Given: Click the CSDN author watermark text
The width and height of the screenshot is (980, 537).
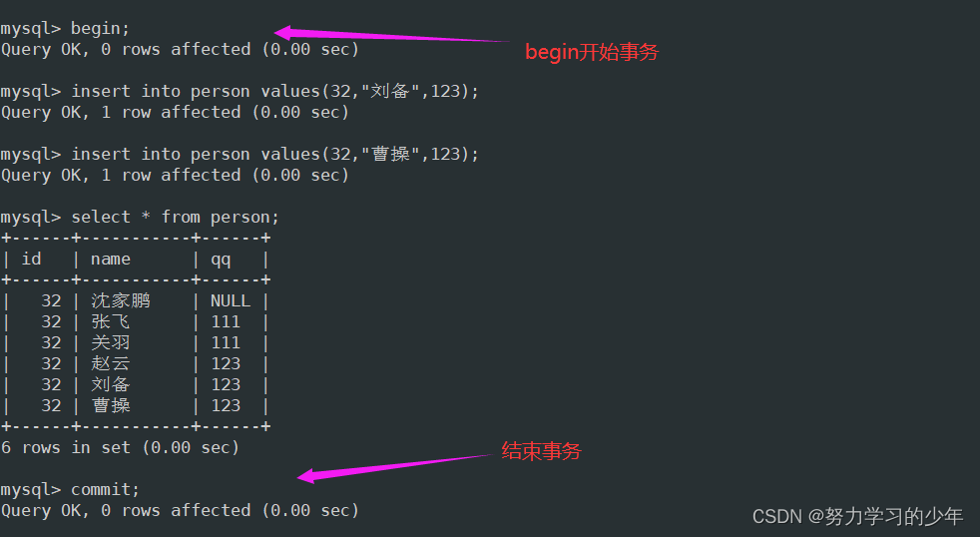Looking at the screenshot, I should point(857,516).
